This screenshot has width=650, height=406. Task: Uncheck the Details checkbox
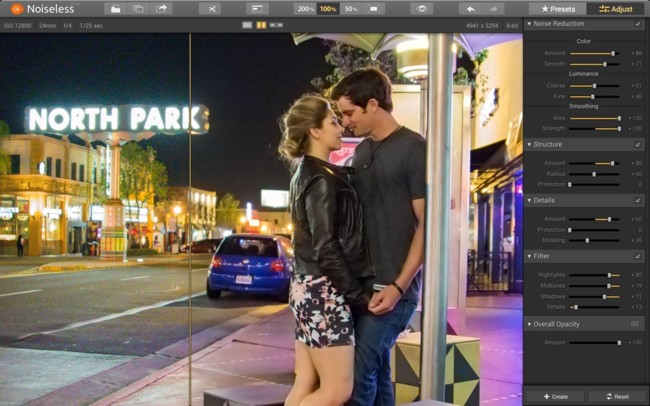pos(638,201)
